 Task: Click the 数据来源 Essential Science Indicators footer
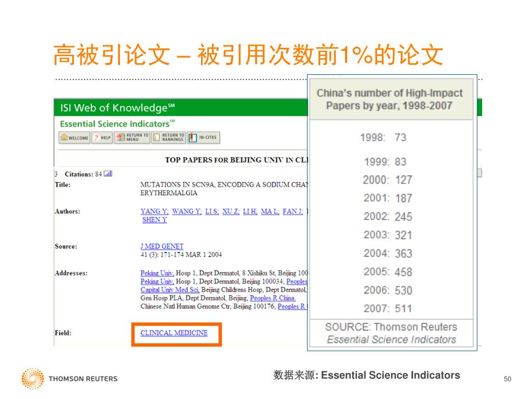(x=366, y=375)
